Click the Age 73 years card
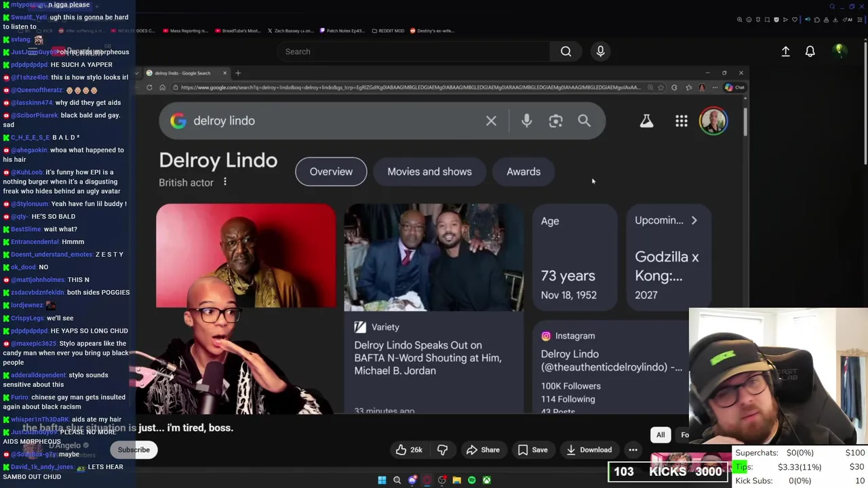868x488 pixels. 574,258
